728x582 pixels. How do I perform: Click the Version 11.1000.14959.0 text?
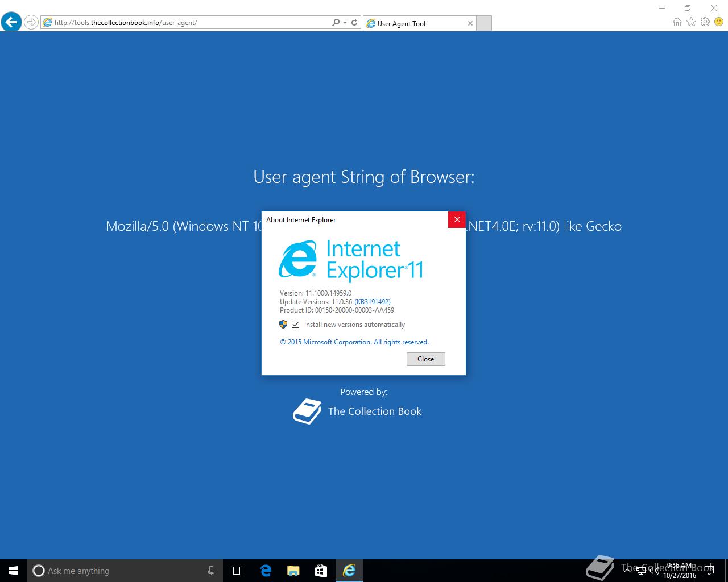[316, 293]
